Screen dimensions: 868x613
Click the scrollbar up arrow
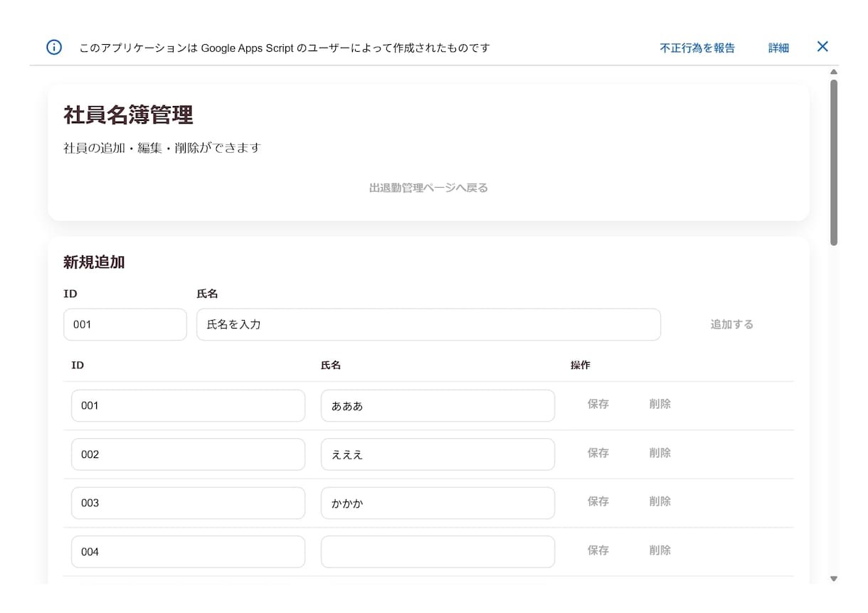pos(834,72)
